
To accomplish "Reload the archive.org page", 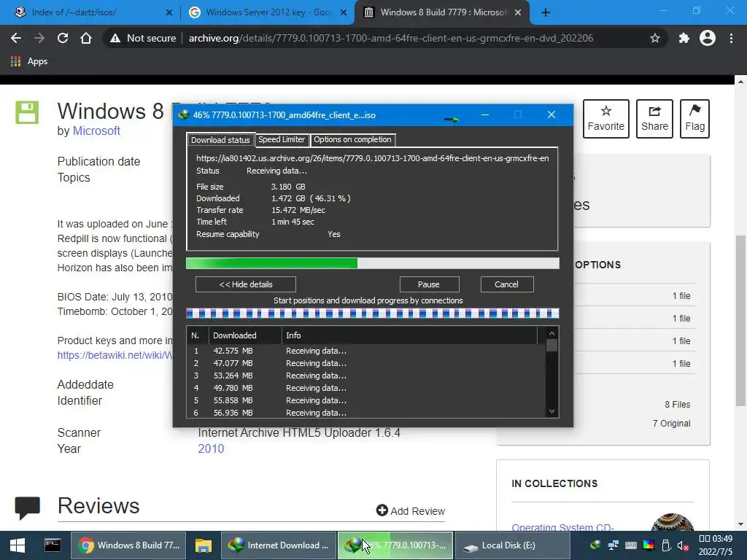I will click(x=63, y=38).
